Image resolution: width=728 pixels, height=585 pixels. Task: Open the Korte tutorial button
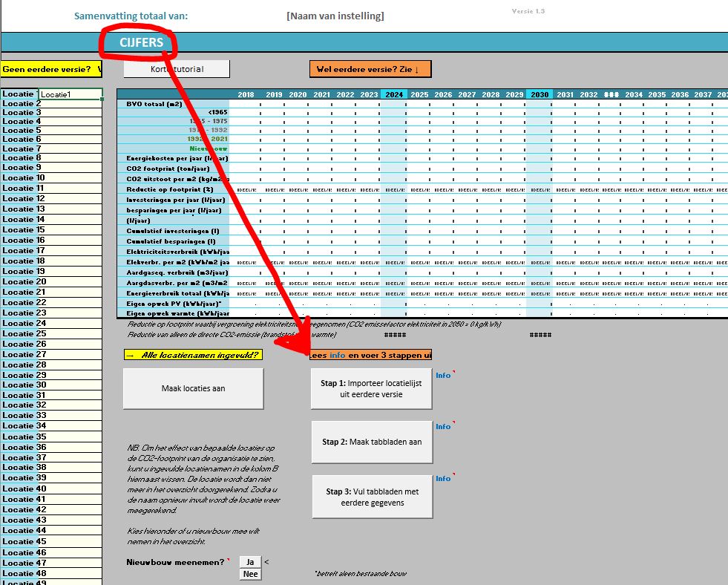pyautogui.click(x=177, y=69)
